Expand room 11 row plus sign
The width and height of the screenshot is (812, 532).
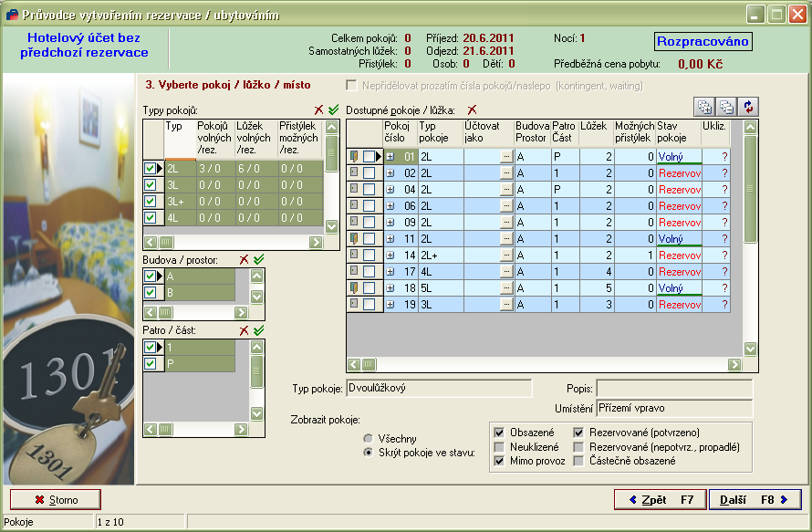(390, 239)
